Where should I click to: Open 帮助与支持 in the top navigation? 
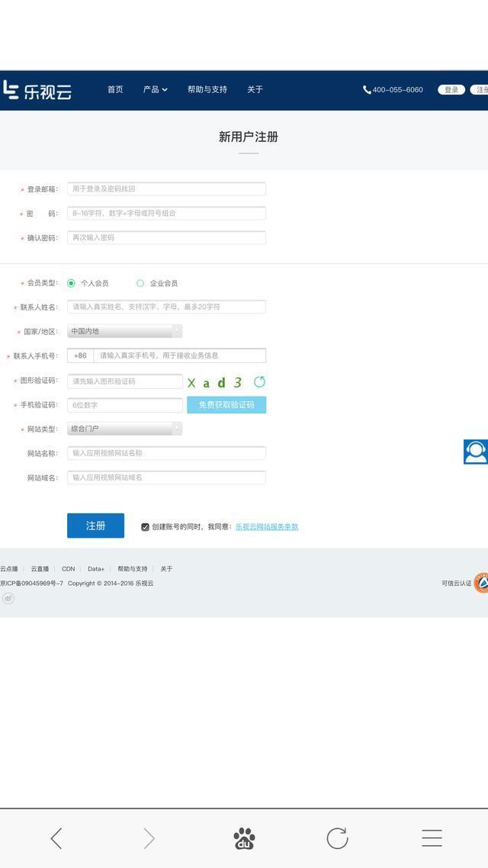(207, 89)
